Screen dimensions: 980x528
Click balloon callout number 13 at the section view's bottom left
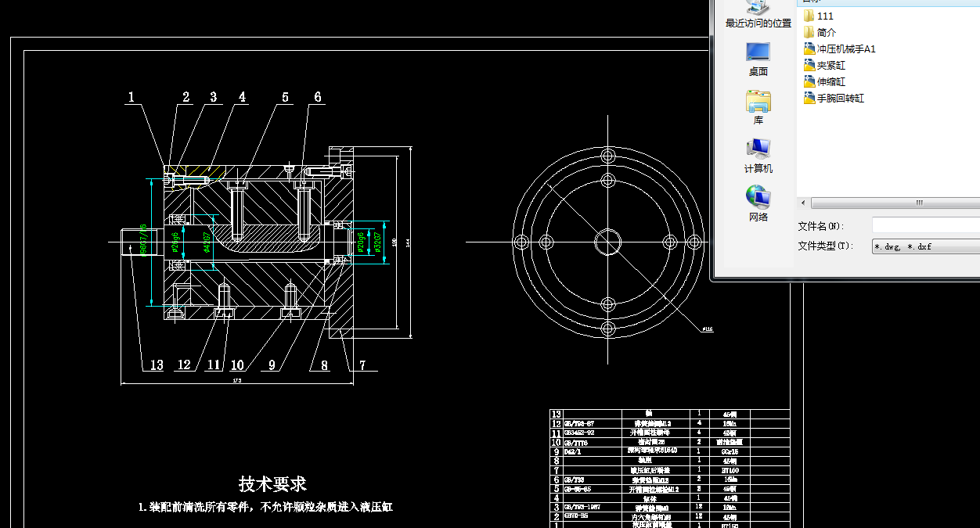[x=157, y=365]
